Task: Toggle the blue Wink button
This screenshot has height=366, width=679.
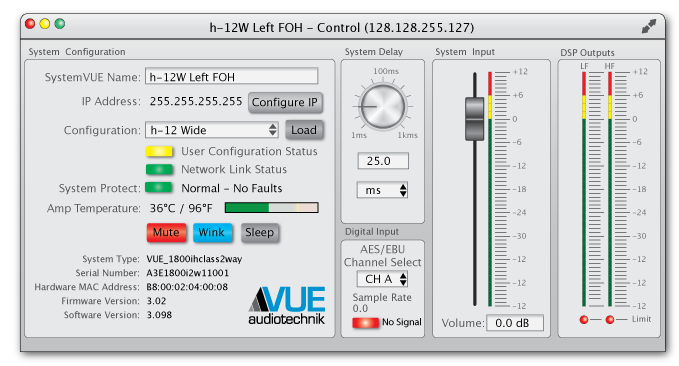Action: (x=212, y=233)
